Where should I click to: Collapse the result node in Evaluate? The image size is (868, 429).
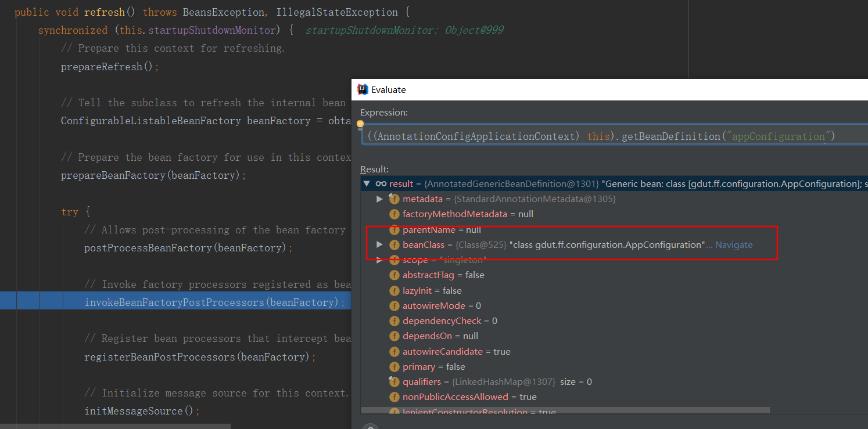point(366,183)
